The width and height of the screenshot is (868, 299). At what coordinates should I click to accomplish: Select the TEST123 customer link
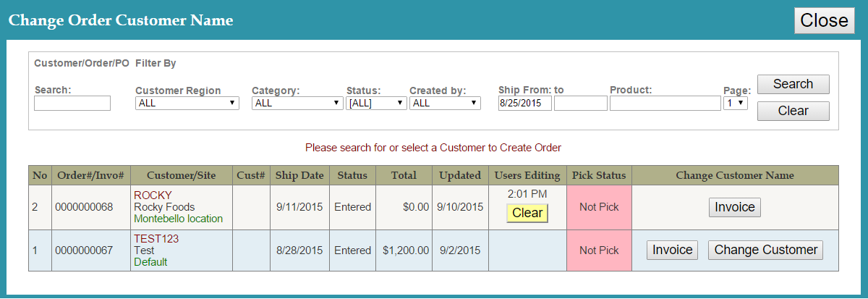click(x=156, y=238)
